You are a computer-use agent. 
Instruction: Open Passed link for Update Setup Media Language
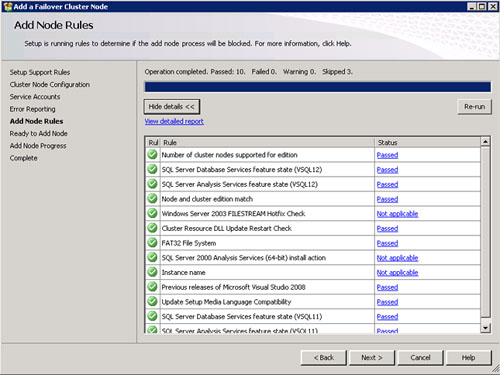pos(387,302)
